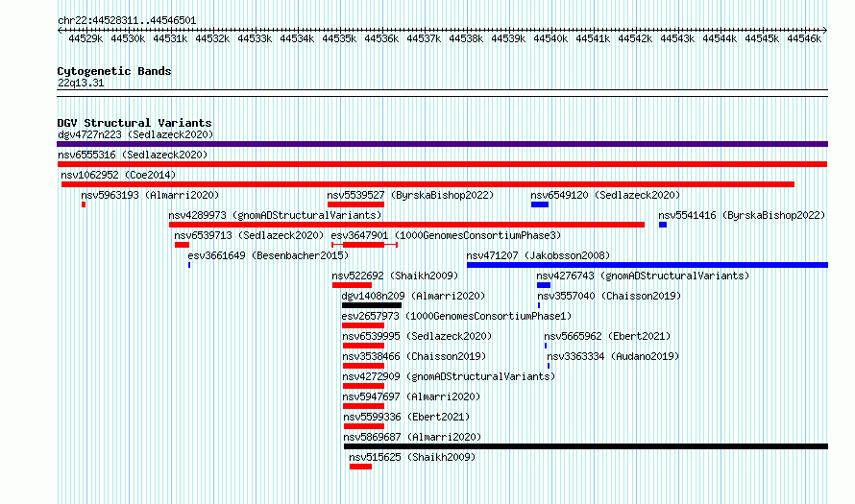Select nsv522692 (Shaikh2009) label
Viewport: 855px width, 504px height.
click(x=396, y=276)
